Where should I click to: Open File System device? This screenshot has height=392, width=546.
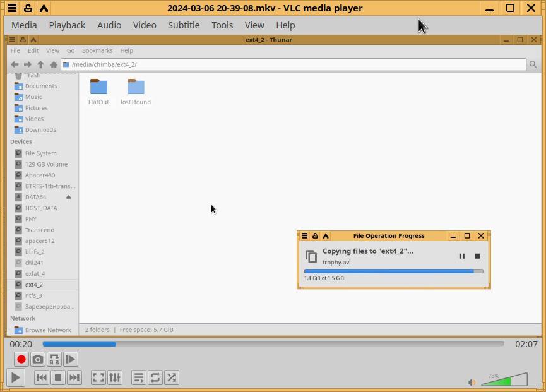click(40, 153)
